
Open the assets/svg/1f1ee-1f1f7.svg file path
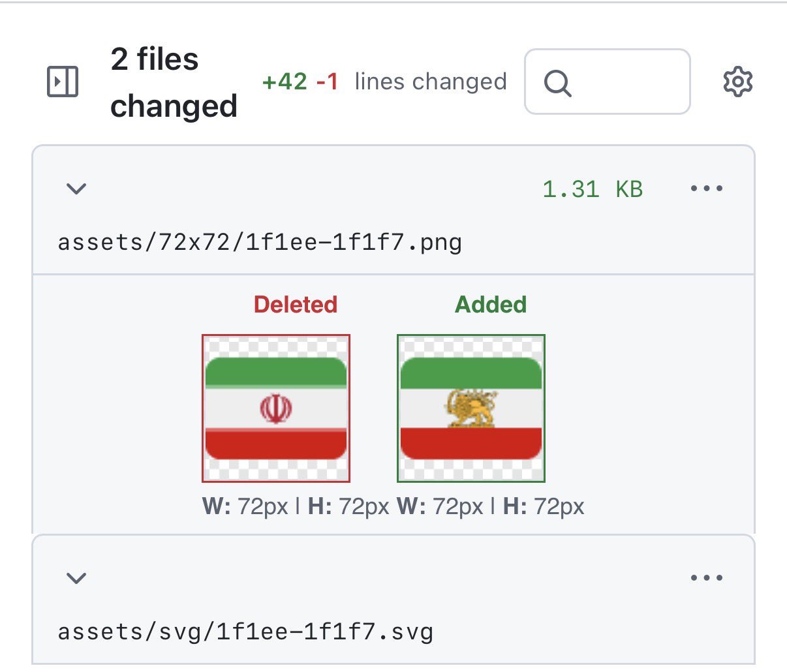coord(245,632)
